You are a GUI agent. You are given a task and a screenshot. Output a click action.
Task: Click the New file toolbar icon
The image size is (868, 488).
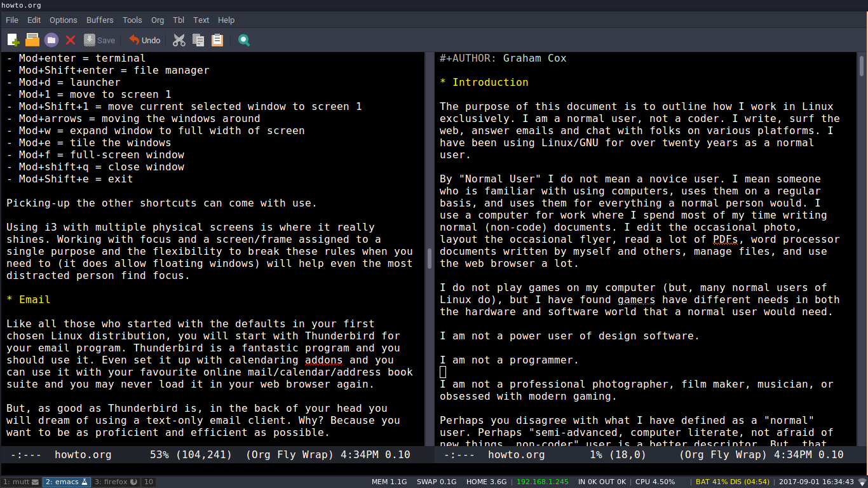[13, 40]
